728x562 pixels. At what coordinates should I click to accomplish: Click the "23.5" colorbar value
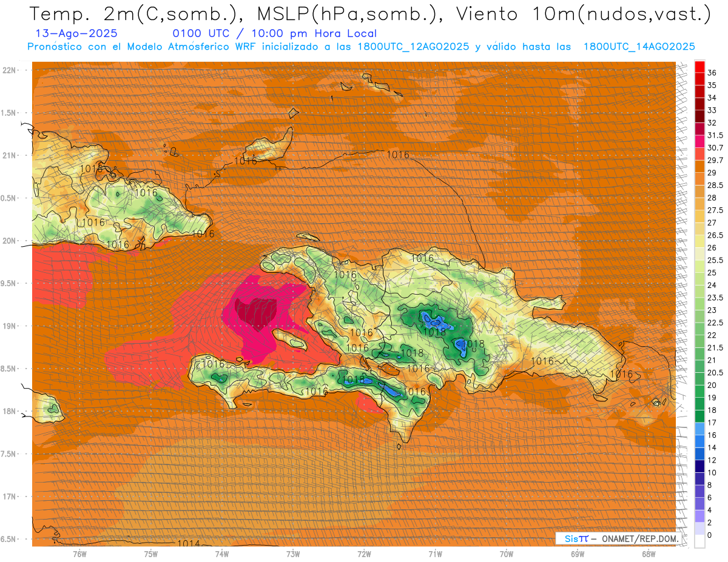(x=715, y=298)
